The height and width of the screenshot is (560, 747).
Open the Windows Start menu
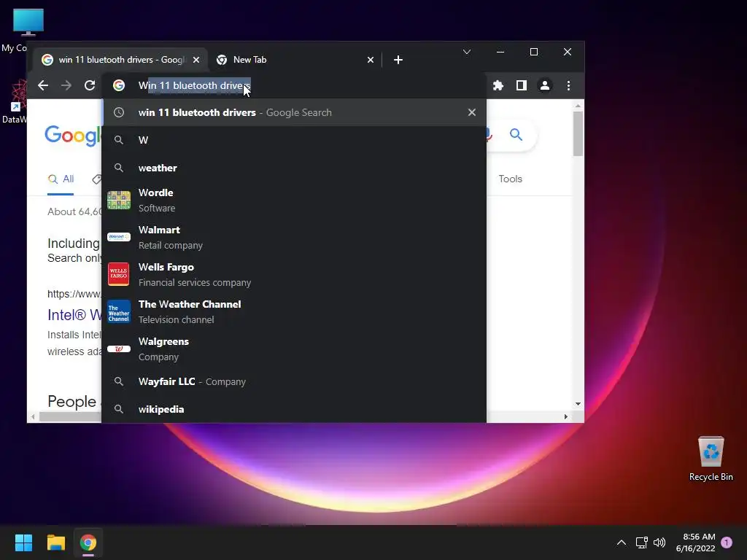23,542
